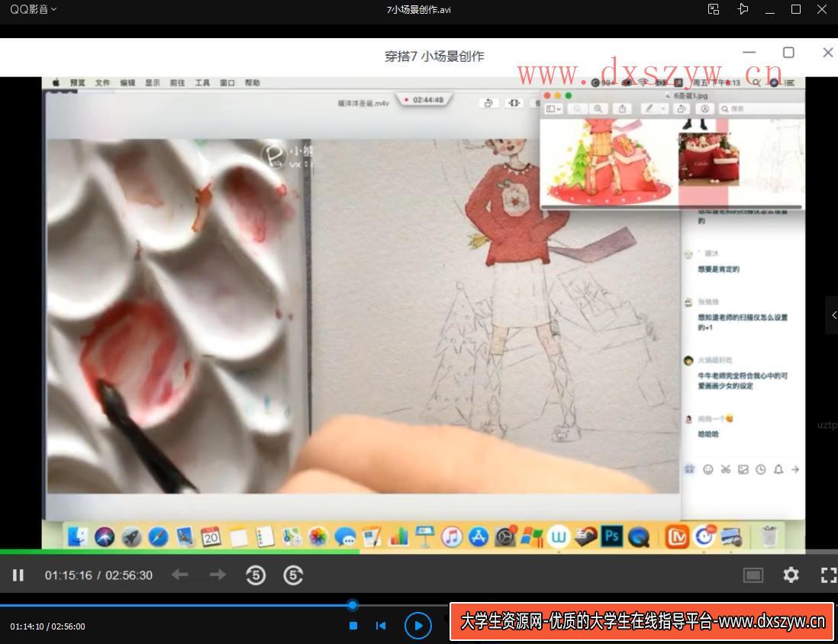Launch Photoshop from the Dock
The width and height of the screenshot is (838, 644).
pyautogui.click(x=612, y=536)
